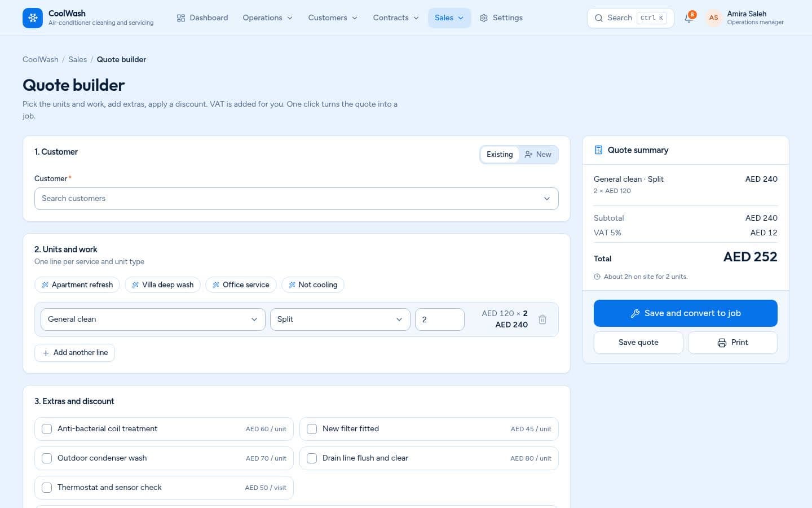Expand the Operations menu

268,18
